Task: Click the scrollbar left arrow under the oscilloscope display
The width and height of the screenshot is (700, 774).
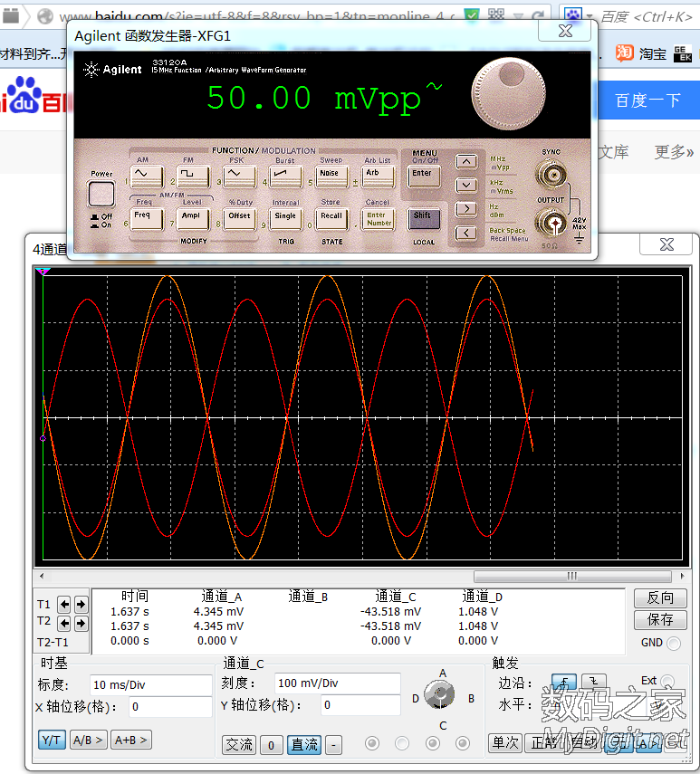Action: click(42, 576)
